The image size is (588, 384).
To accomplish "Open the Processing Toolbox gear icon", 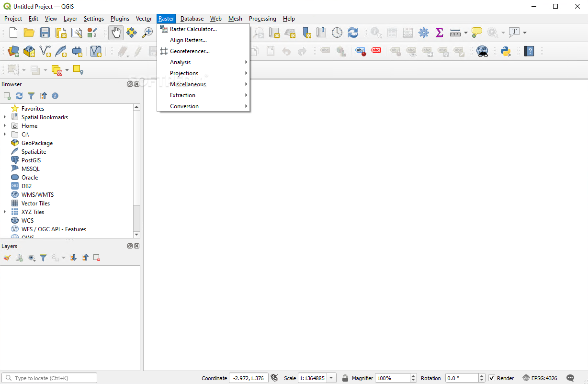I will coord(424,33).
